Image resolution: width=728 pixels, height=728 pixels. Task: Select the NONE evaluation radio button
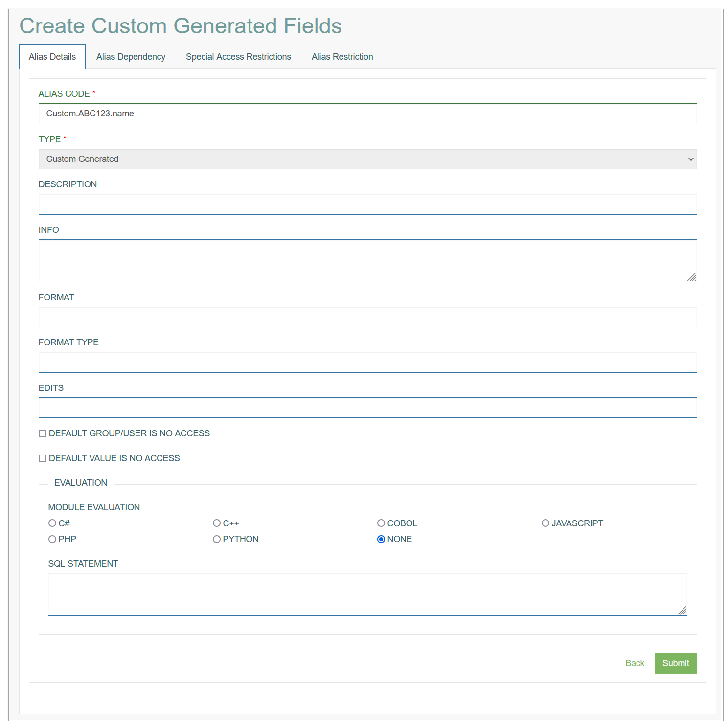pos(381,539)
